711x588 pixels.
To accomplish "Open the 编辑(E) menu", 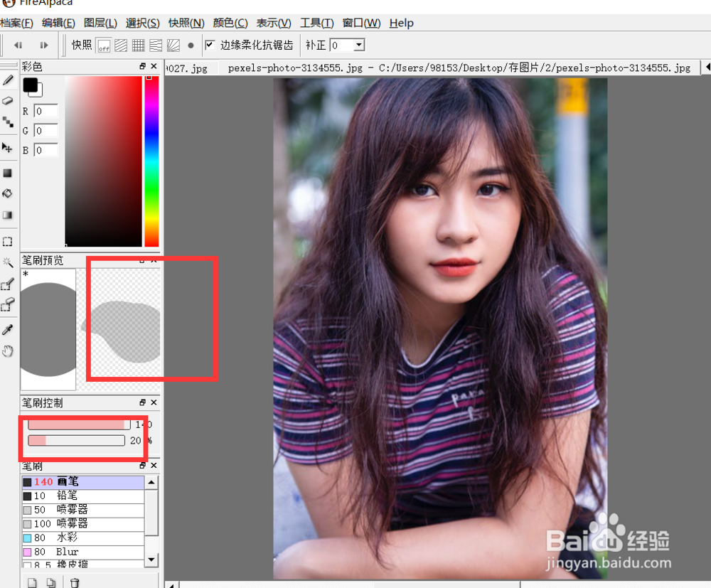I will pos(58,23).
